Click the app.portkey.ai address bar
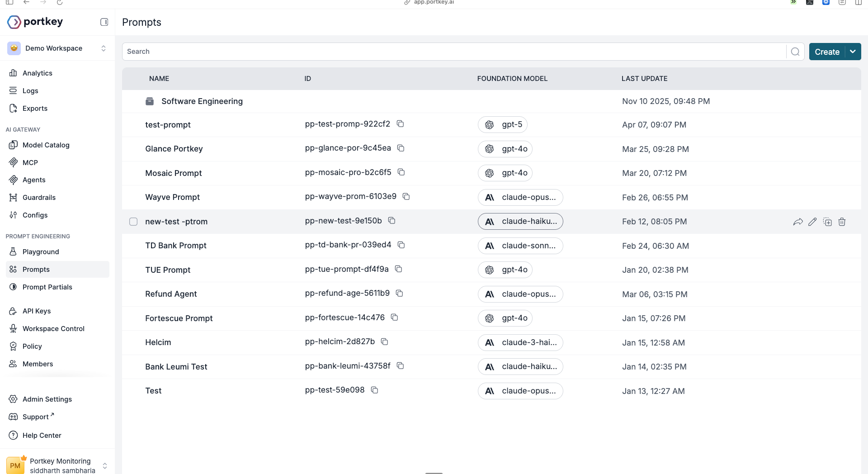This screenshot has height=474, width=868. tap(434, 2)
